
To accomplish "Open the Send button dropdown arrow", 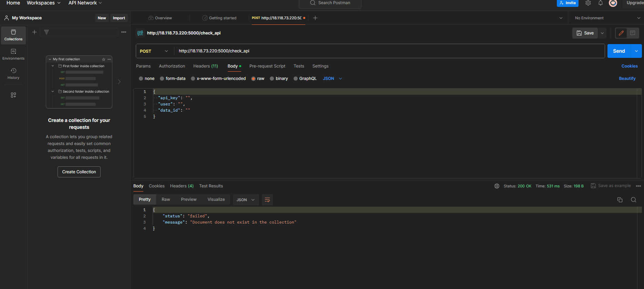I will click(x=636, y=51).
